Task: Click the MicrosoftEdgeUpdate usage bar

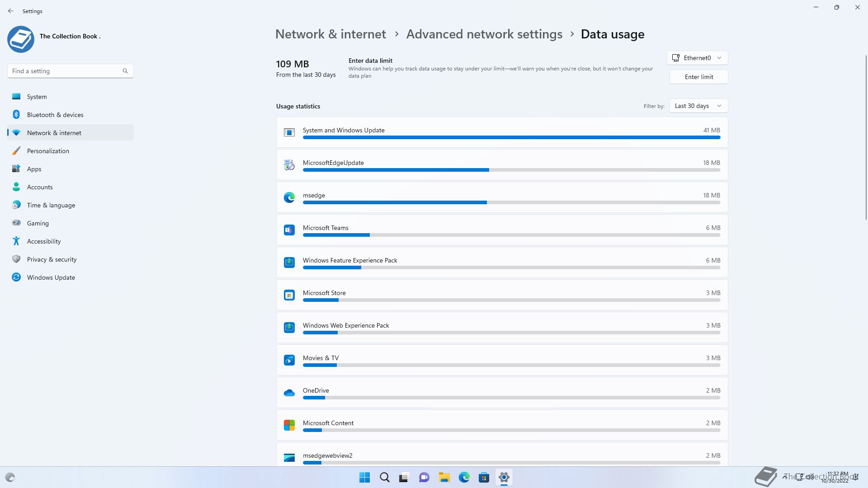Action: (x=511, y=170)
